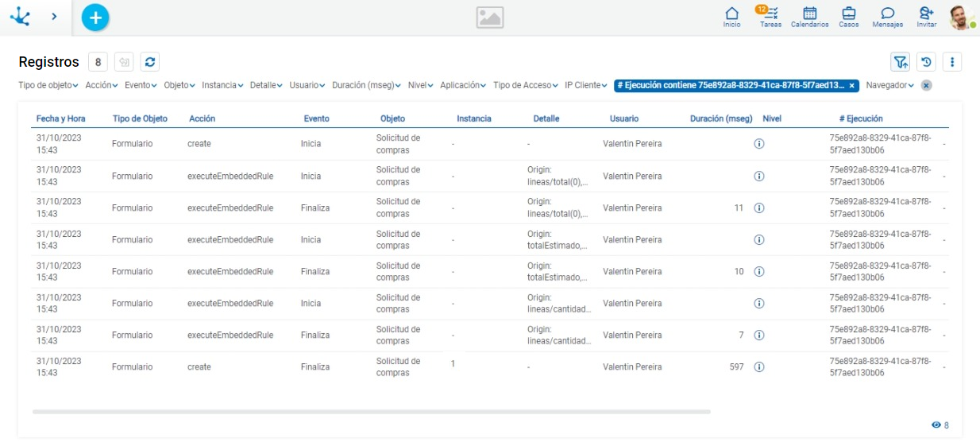Expand the left menu chevron arrow
Viewport: 980px width, 442px height.
click(x=54, y=16)
